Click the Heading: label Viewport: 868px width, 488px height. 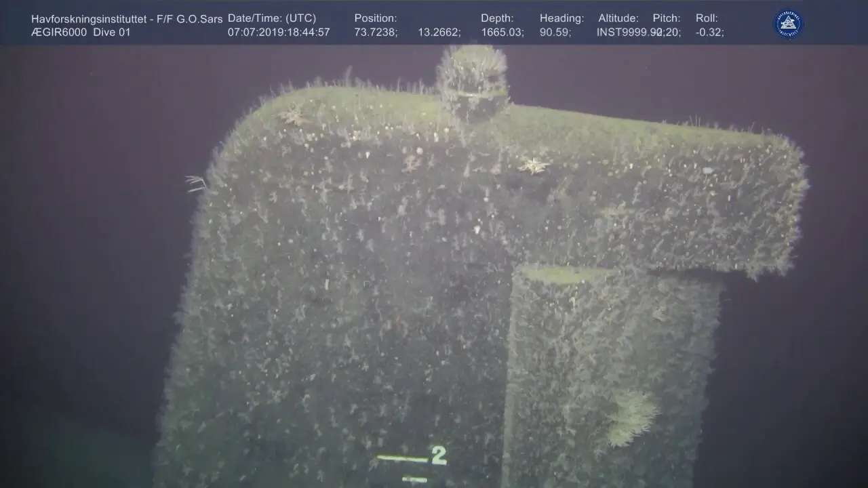coord(561,18)
